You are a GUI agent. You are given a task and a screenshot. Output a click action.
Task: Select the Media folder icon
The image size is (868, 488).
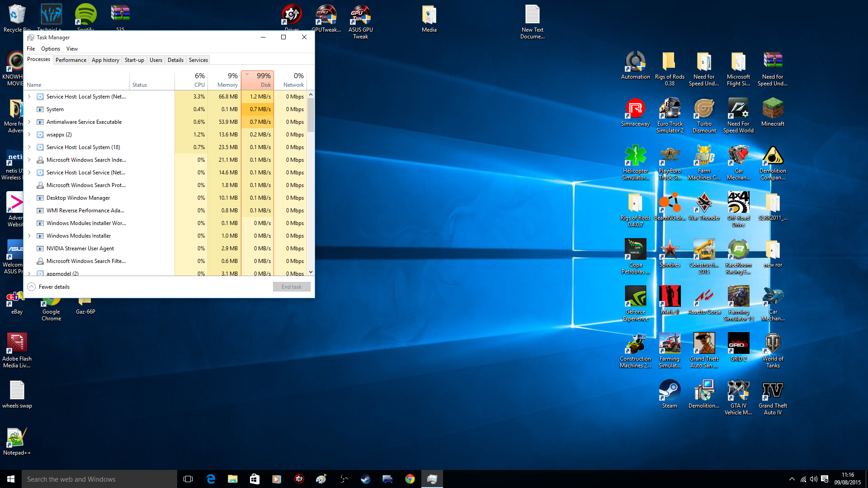[429, 19]
